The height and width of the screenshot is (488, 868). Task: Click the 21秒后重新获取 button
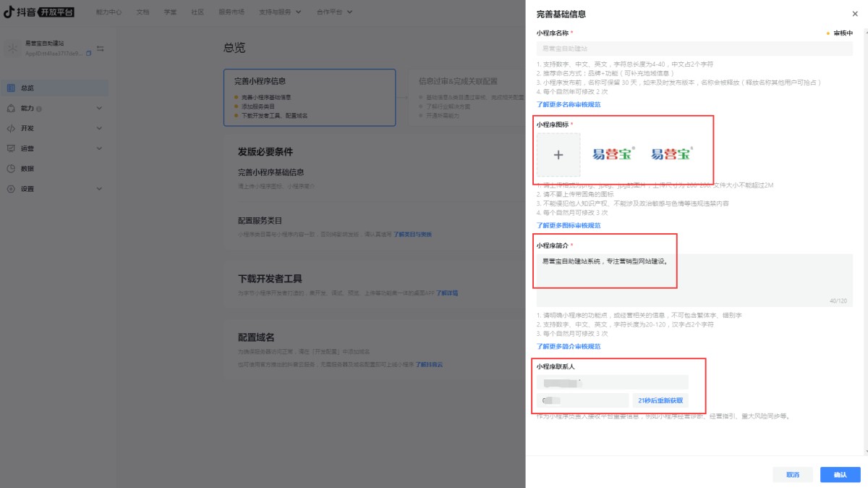[x=660, y=400]
